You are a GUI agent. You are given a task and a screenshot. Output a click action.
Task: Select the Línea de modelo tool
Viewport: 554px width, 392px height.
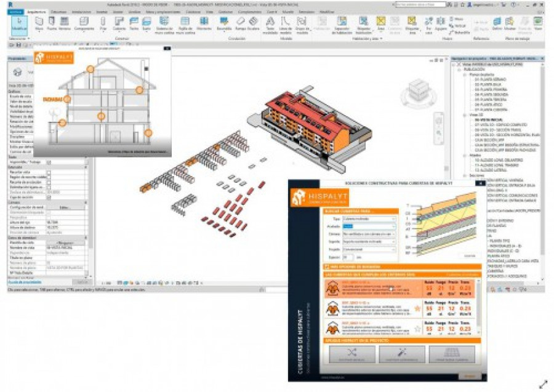[x=286, y=25]
